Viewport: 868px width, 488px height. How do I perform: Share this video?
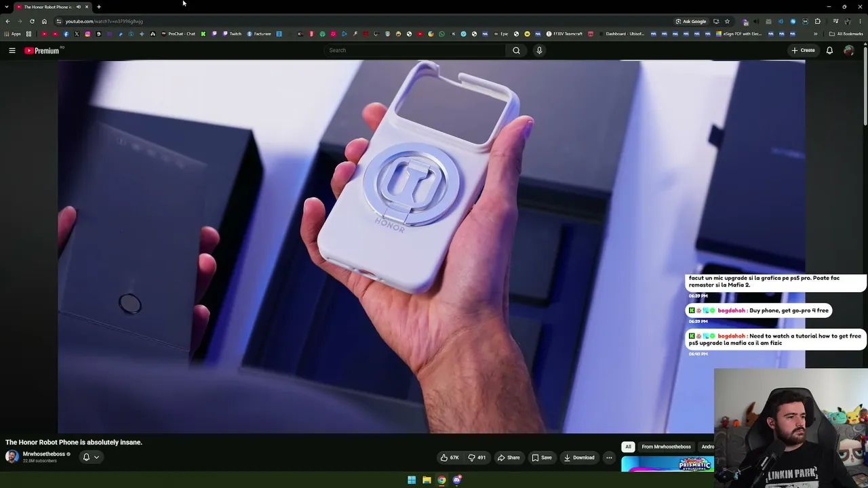click(x=509, y=457)
